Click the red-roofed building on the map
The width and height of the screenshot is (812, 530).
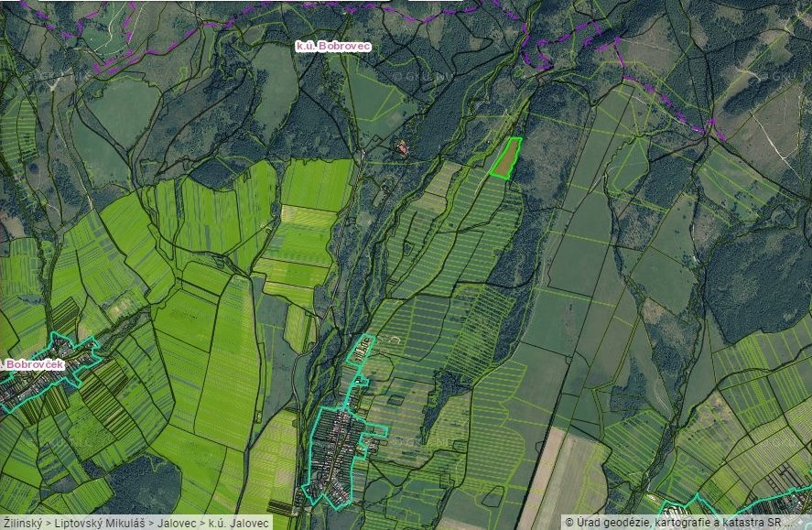[401, 146]
